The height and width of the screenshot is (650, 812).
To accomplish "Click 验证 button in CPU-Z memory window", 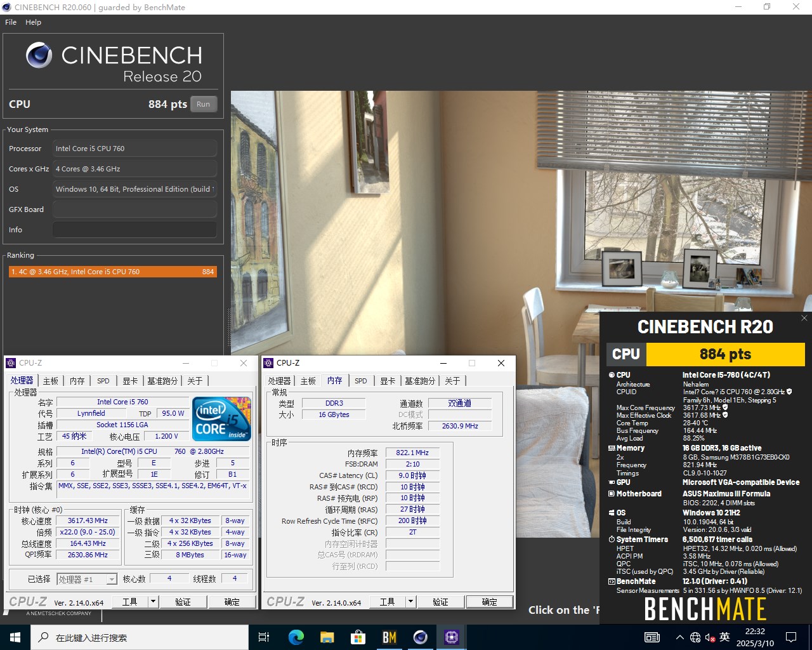I will (441, 602).
